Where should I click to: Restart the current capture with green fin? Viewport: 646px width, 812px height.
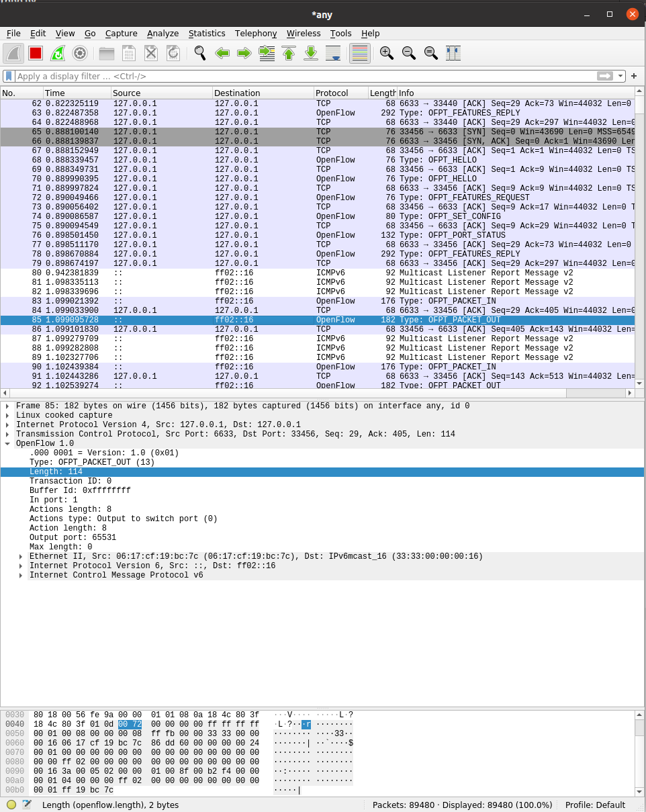[58, 53]
